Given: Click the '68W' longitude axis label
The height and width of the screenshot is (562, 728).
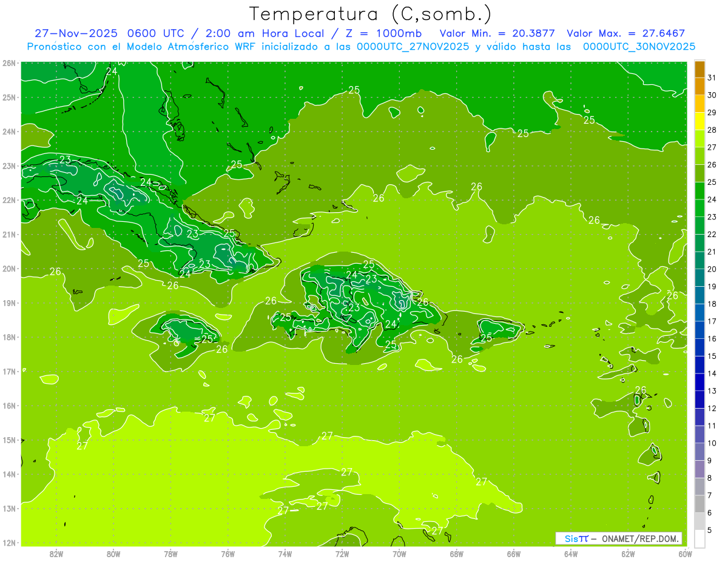Looking at the screenshot, I should (x=457, y=553).
